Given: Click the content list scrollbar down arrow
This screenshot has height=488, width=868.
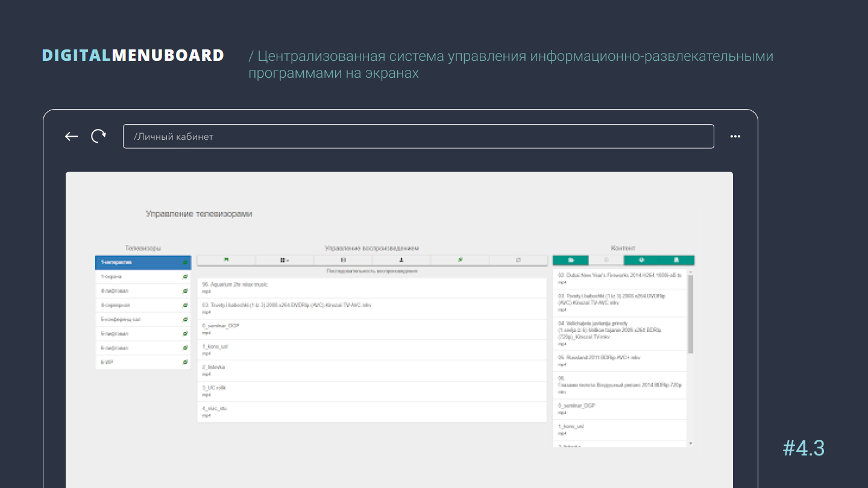Looking at the screenshot, I should 691,443.
